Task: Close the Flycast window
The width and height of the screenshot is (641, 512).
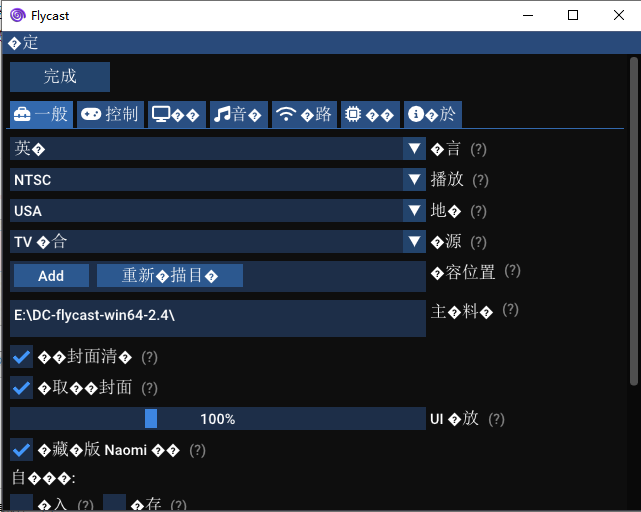Action: pyautogui.click(x=619, y=16)
